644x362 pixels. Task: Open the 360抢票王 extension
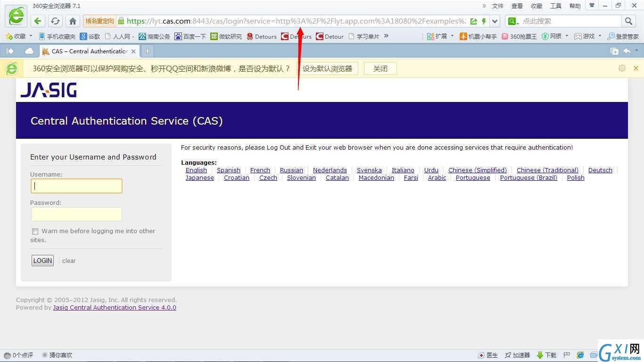pos(519,36)
